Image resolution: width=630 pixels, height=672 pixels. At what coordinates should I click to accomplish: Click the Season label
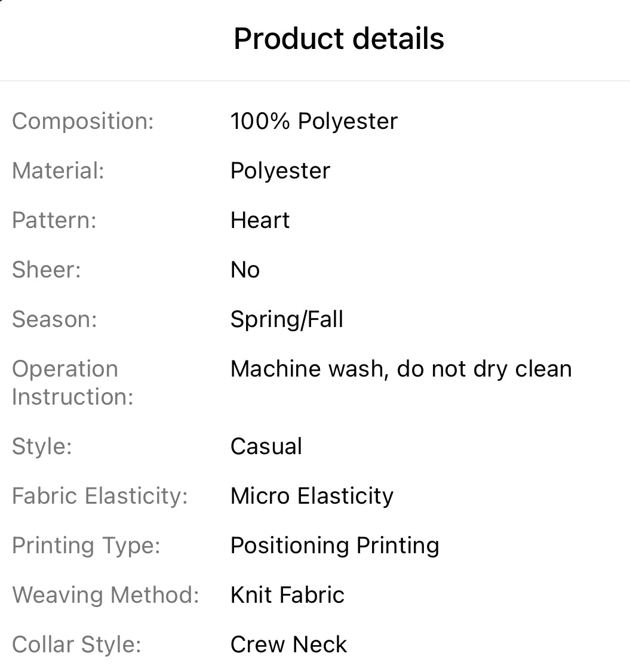click(54, 319)
